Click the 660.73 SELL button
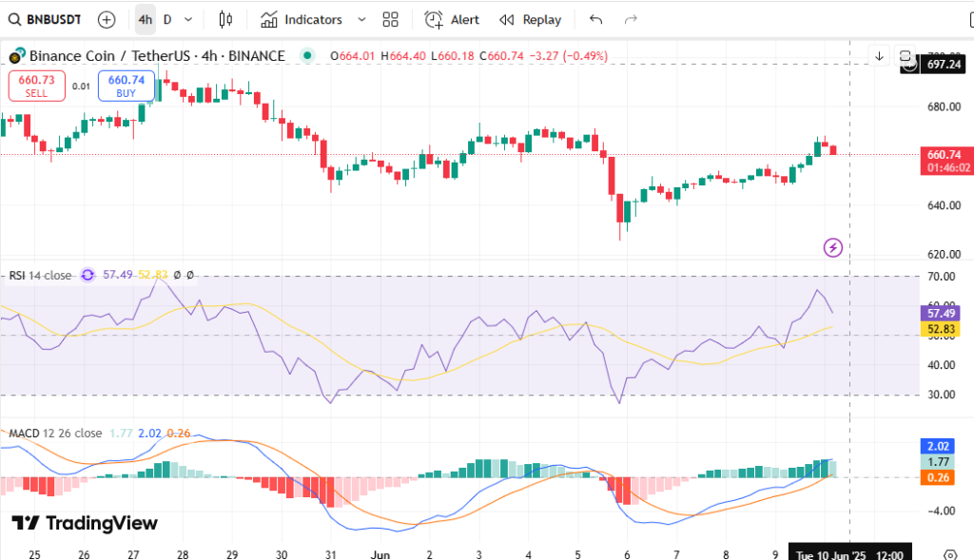974x560 pixels. (x=37, y=86)
